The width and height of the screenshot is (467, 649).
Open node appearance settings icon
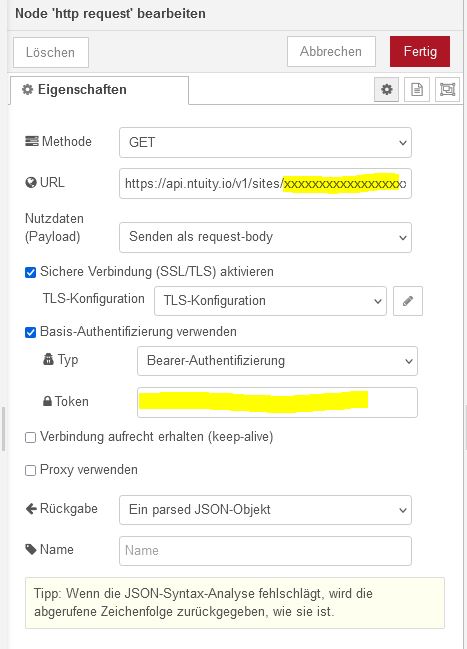pos(448,89)
